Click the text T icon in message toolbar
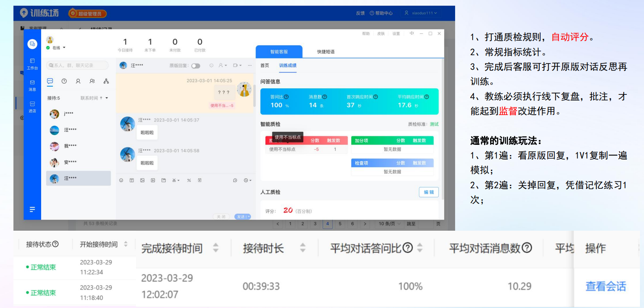Image resolution: width=644 pixels, height=308 pixels. (x=131, y=180)
